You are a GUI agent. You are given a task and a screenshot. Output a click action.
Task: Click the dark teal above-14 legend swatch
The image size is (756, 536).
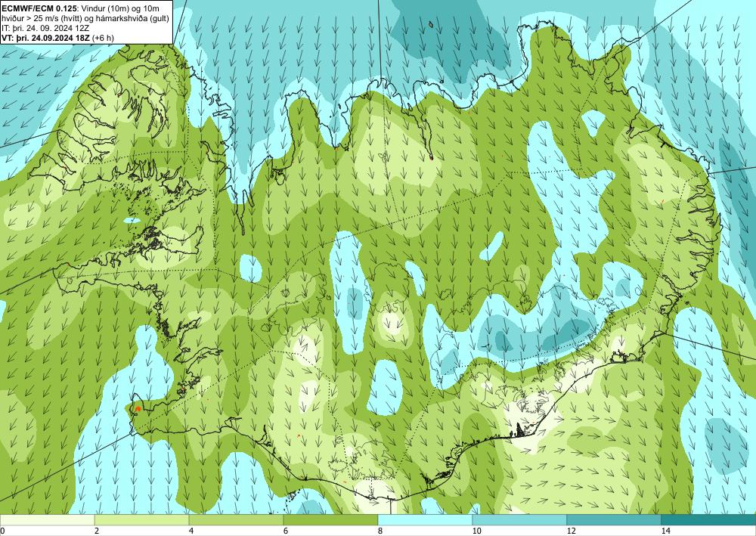pos(709,519)
